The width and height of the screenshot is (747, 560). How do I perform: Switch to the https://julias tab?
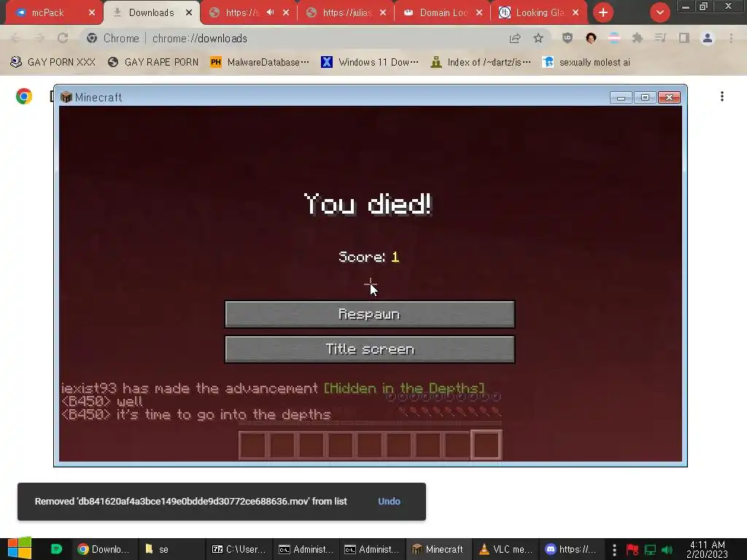point(347,12)
